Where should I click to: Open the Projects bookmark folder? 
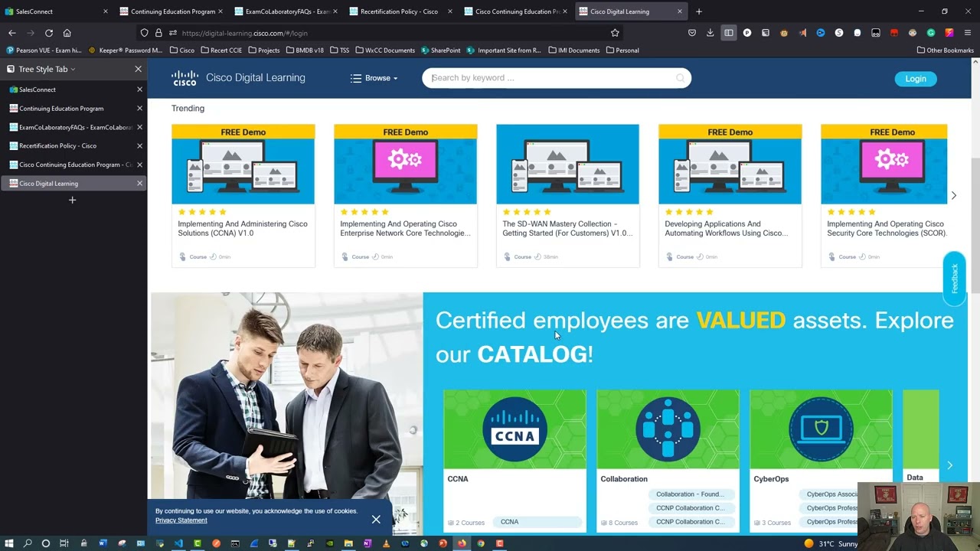click(263, 51)
